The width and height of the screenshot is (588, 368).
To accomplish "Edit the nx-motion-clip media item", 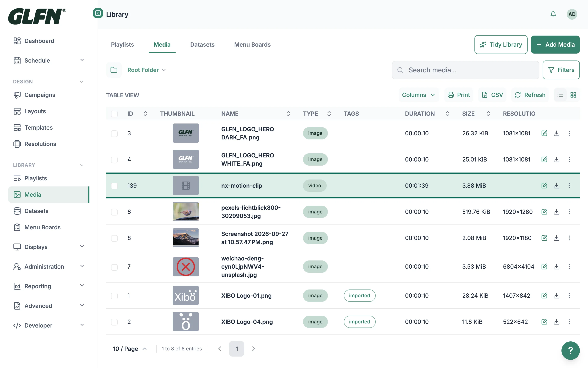I will point(544,185).
